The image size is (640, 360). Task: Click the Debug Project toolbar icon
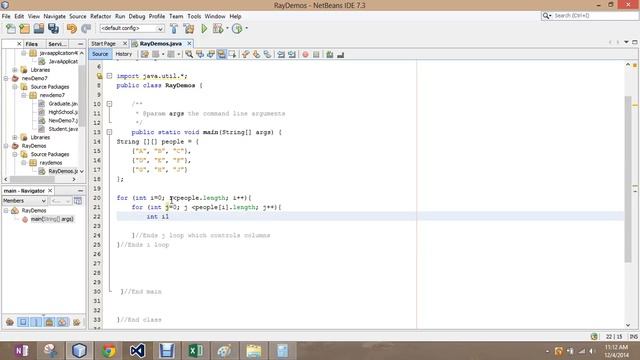point(218,29)
